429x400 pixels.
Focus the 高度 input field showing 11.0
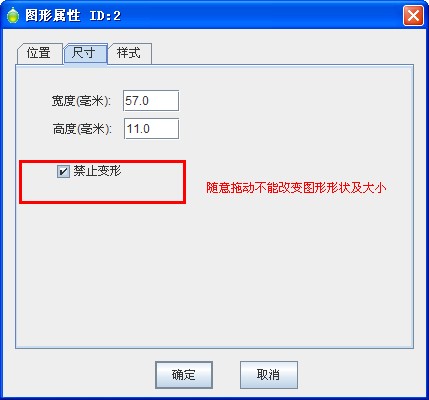pos(152,129)
